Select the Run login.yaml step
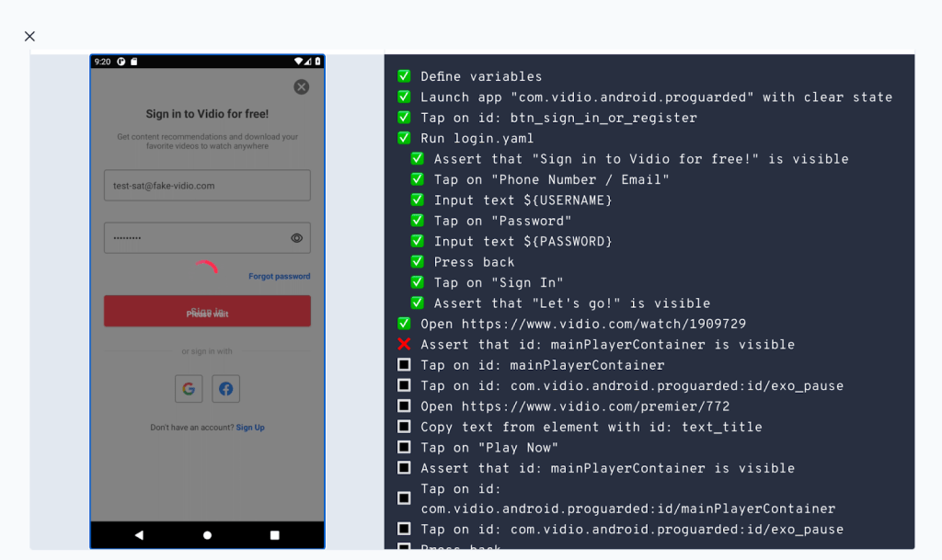 point(477,138)
